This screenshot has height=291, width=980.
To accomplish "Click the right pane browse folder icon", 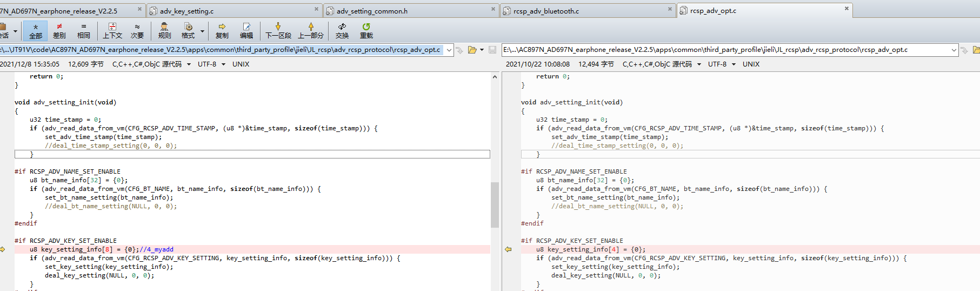I will pos(976,50).
